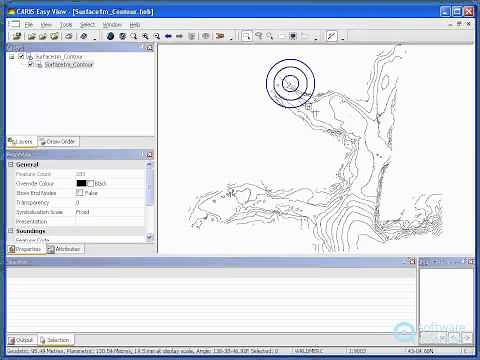Click the black square target toolbar icon
The image size is (480, 360).
point(293,36)
